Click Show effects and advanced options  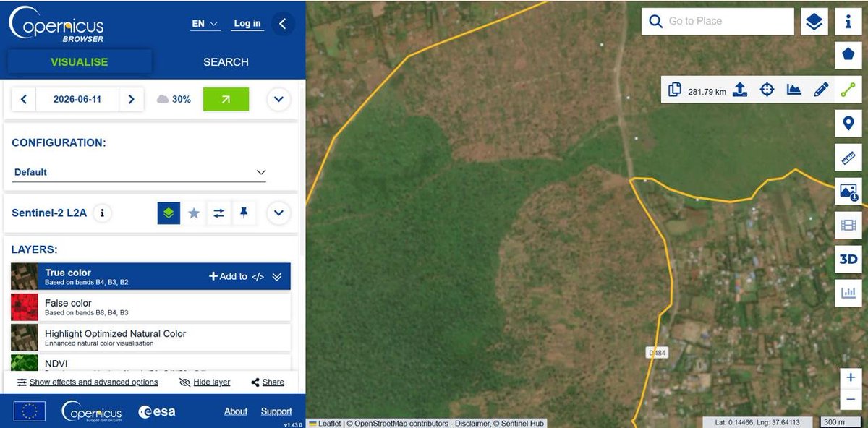tap(88, 382)
